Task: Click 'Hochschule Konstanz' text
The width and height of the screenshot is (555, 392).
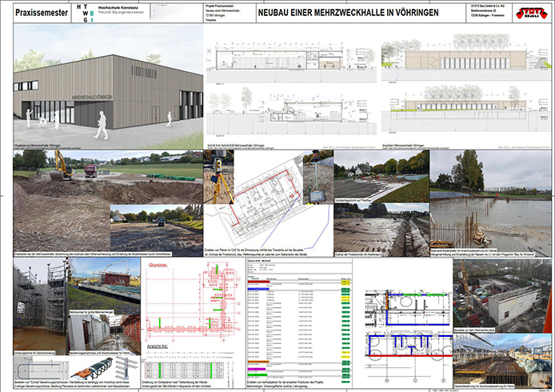Action: tap(118, 7)
